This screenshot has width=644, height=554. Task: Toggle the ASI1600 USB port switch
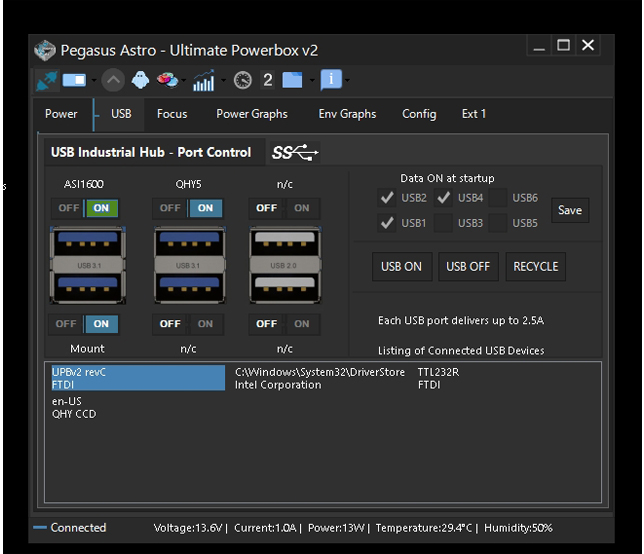point(85,208)
